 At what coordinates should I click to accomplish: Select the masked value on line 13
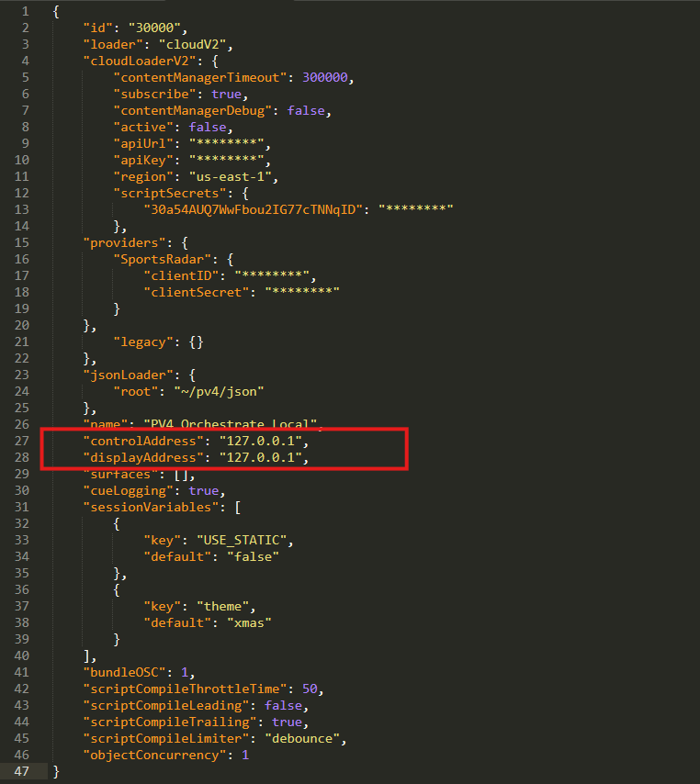[x=416, y=209]
